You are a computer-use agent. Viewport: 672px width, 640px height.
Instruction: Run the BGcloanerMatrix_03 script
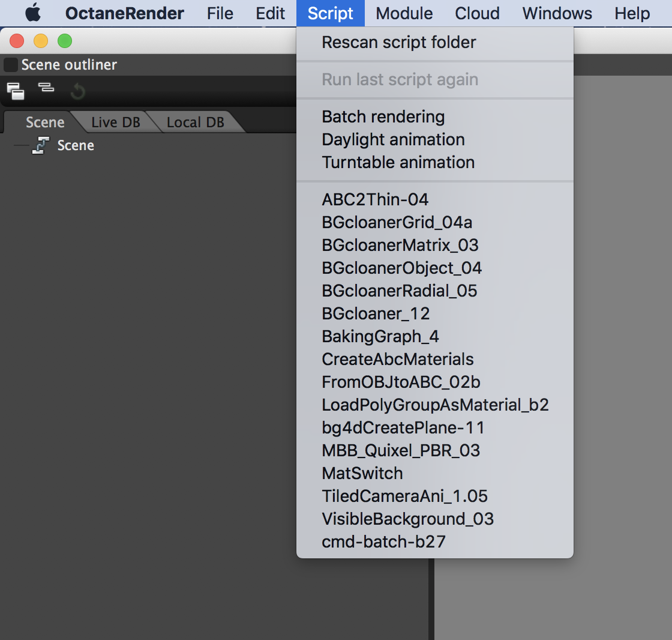[x=434, y=245]
